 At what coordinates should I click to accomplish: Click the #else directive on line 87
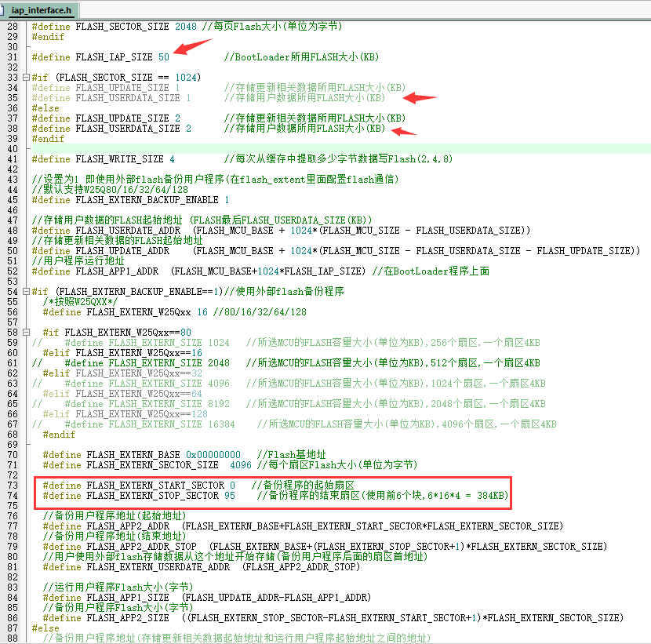[x=45, y=628]
